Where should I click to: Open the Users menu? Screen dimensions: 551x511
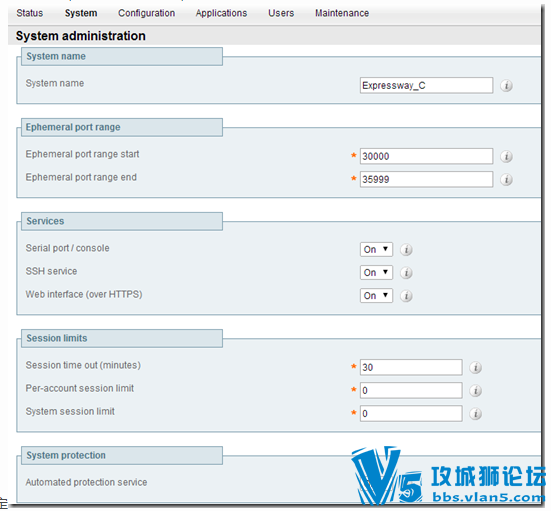click(x=281, y=13)
